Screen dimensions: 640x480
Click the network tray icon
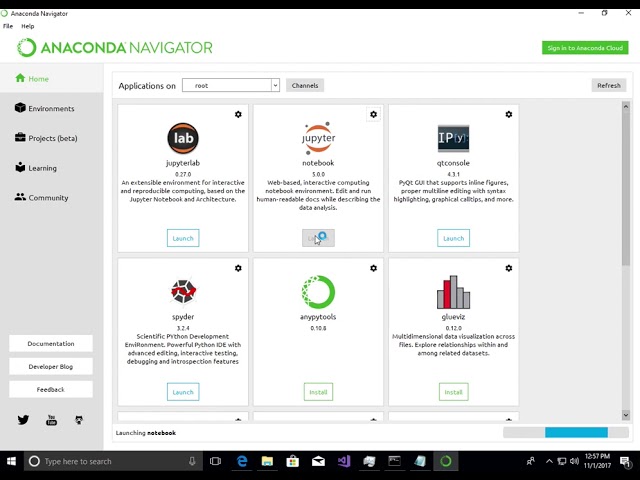coord(562,461)
